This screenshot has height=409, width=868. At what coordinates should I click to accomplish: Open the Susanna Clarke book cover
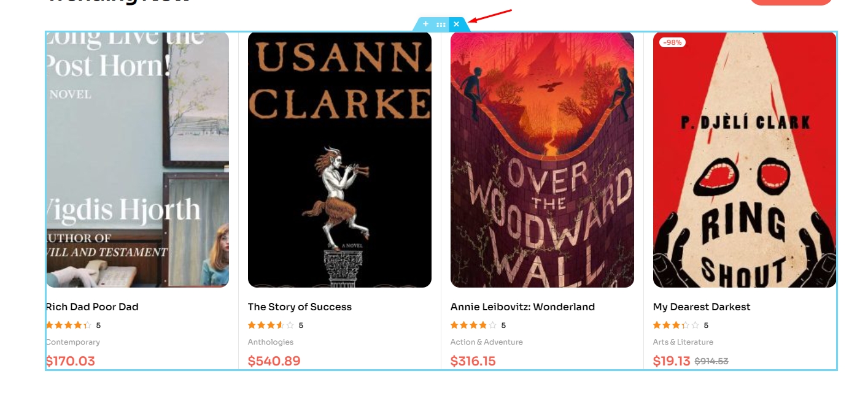click(x=339, y=159)
